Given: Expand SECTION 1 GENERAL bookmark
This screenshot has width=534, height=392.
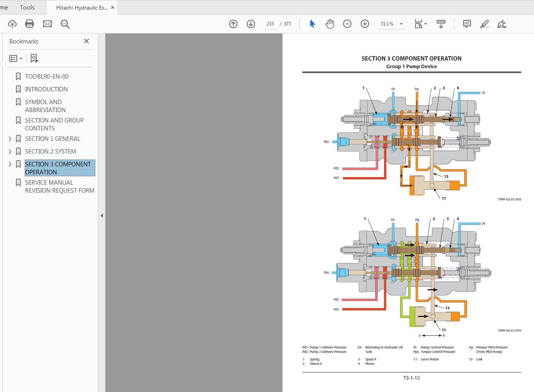Looking at the screenshot, I should click(x=10, y=139).
